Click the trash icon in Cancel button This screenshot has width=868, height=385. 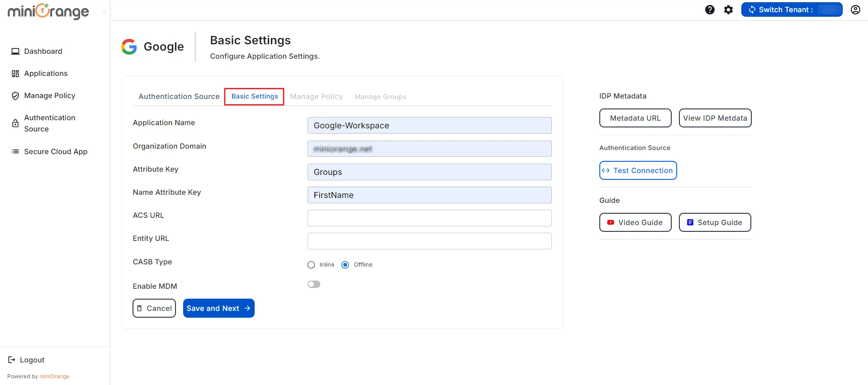(x=139, y=308)
